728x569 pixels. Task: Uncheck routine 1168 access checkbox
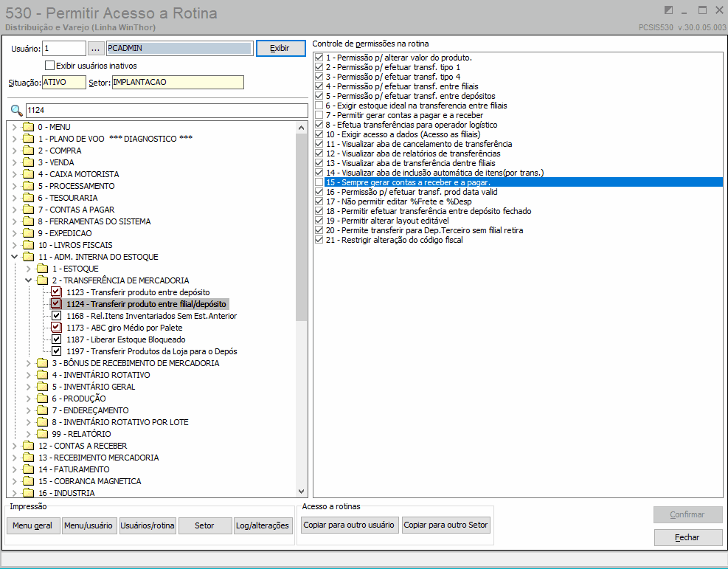tap(56, 316)
